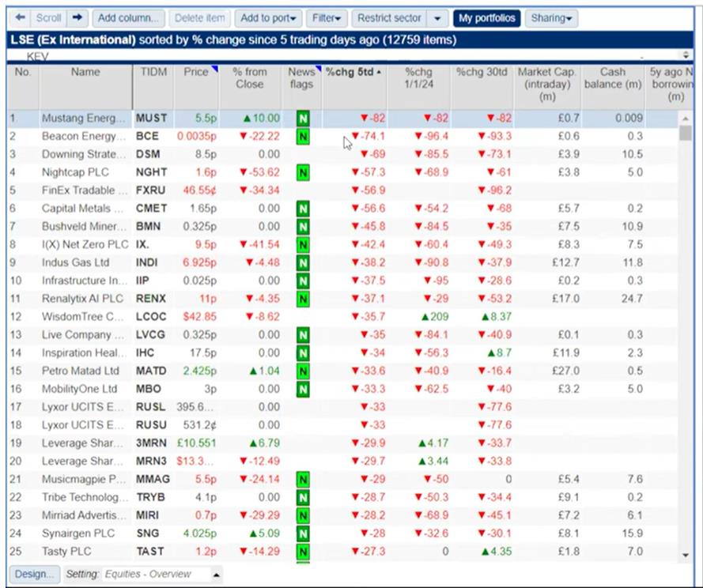The height and width of the screenshot is (588, 703).
Task: Click the News flags column header
Action: pyautogui.click(x=301, y=87)
